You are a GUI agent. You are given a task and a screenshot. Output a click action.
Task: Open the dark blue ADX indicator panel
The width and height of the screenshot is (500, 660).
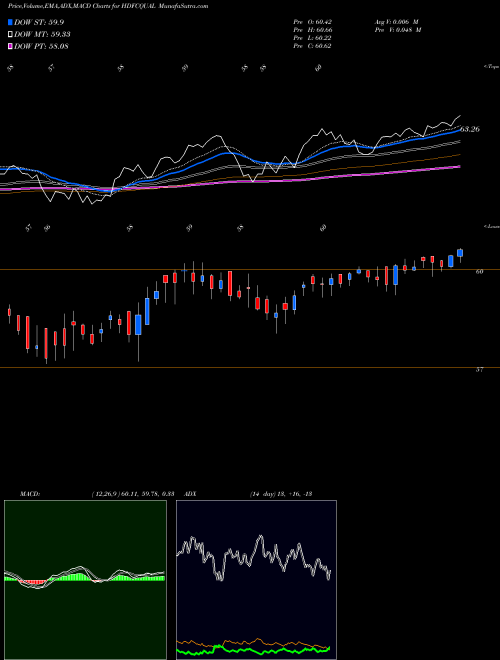coord(256,580)
